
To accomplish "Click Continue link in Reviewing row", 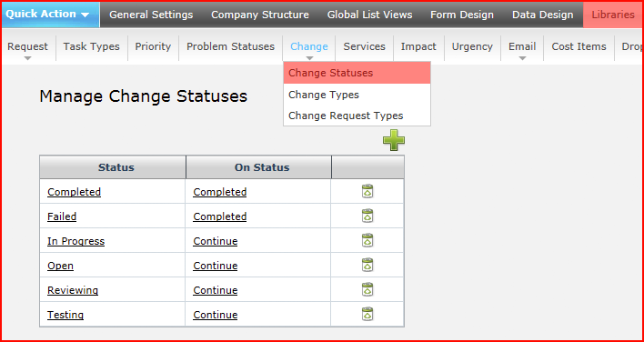I will 216,290.
